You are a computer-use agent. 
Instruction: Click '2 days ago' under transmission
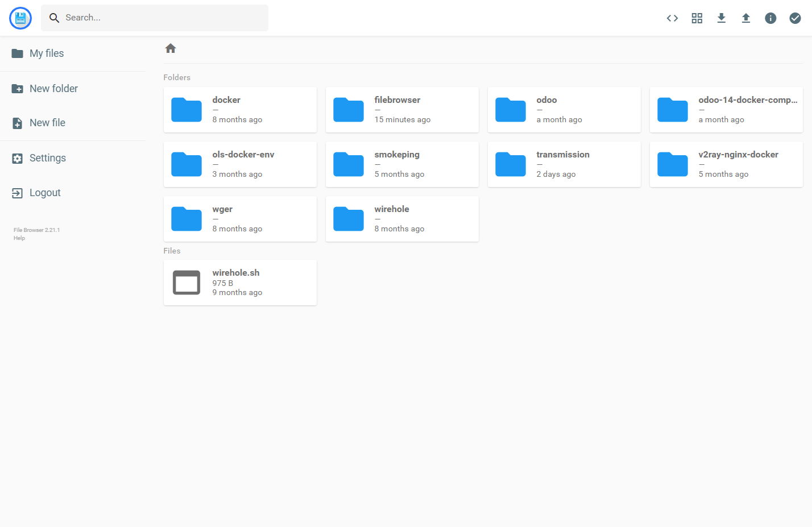click(x=556, y=174)
